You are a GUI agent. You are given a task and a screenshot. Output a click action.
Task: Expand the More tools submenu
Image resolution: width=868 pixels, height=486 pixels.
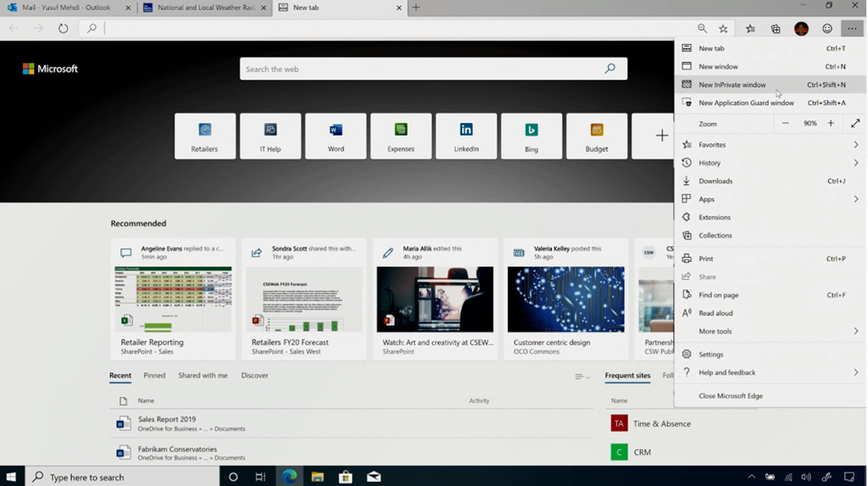point(771,332)
